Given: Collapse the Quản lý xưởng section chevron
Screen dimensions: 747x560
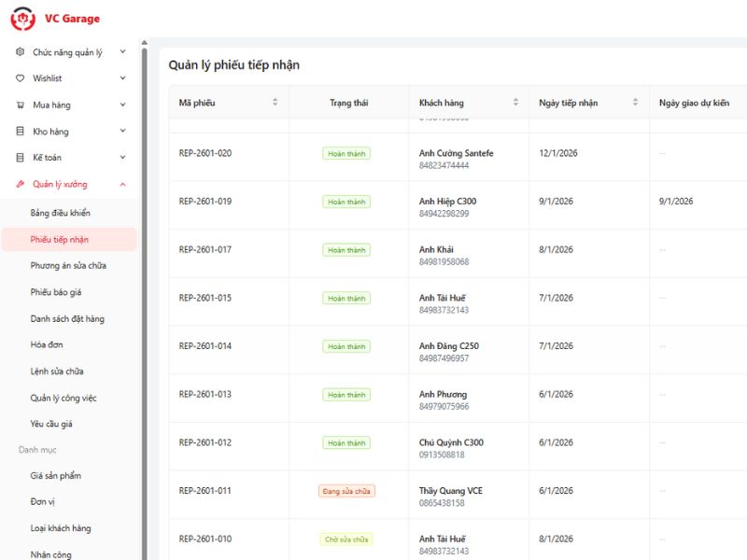Looking at the screenshot, I should tap(122, 185).
